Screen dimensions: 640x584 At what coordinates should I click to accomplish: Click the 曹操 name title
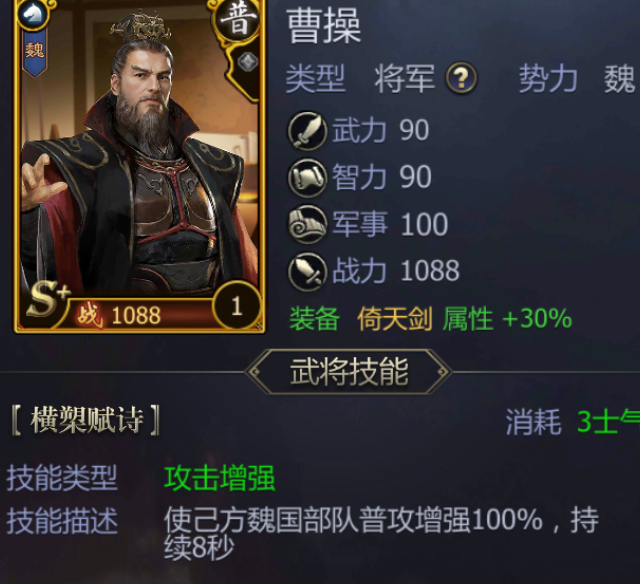click(x=324, y=26)
